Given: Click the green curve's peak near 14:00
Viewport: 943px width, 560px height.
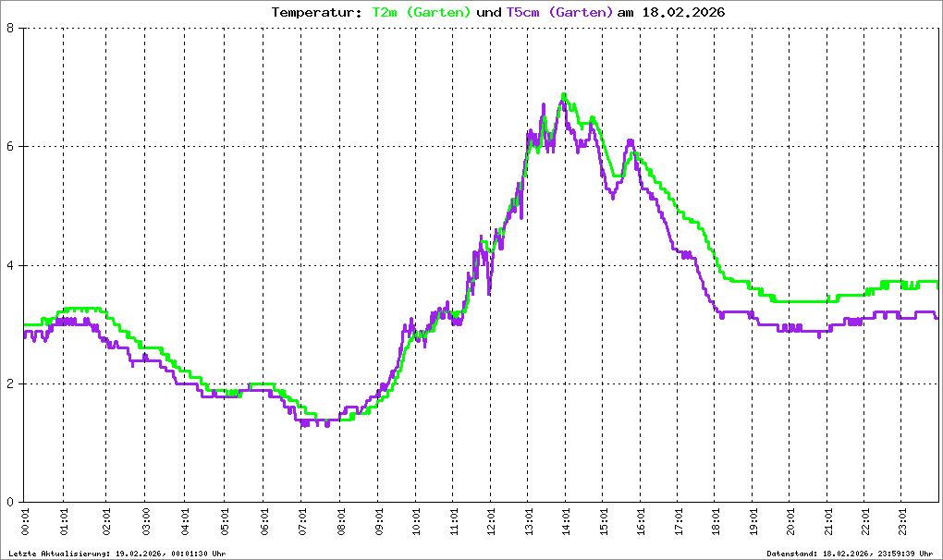Looking at the screenshot, I should 564,94.
